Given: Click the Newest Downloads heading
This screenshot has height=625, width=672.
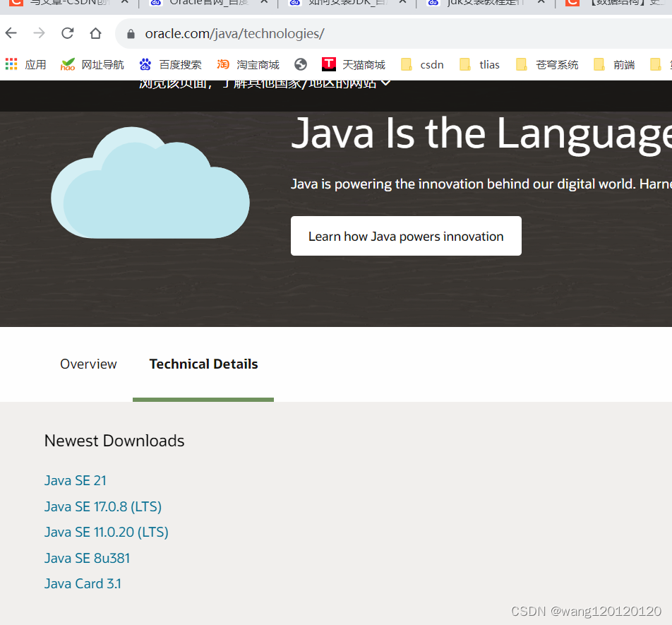Looking at the screenshot, I should [x=114, y=441].
